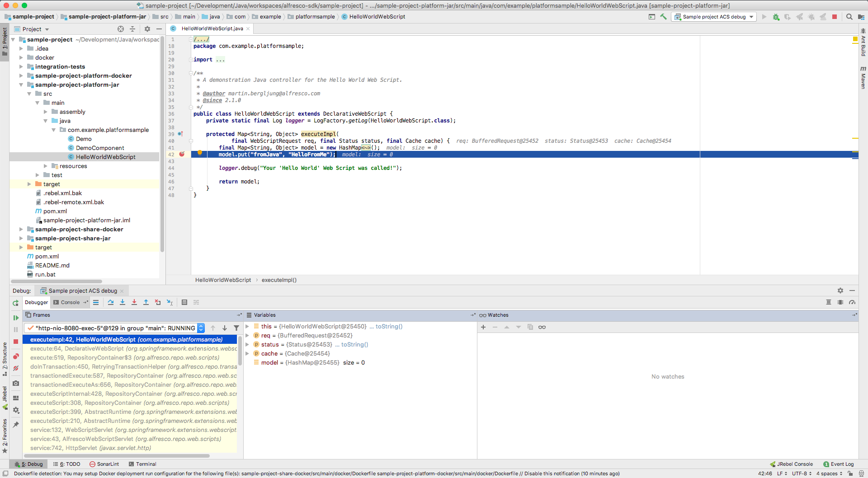
Task: Click the Step Into debugger icon
Action: click(x=123, y=302)
